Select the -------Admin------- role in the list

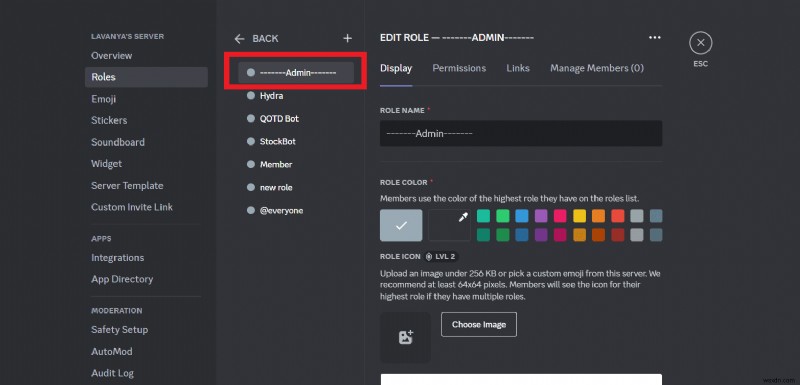click(295, 72)
